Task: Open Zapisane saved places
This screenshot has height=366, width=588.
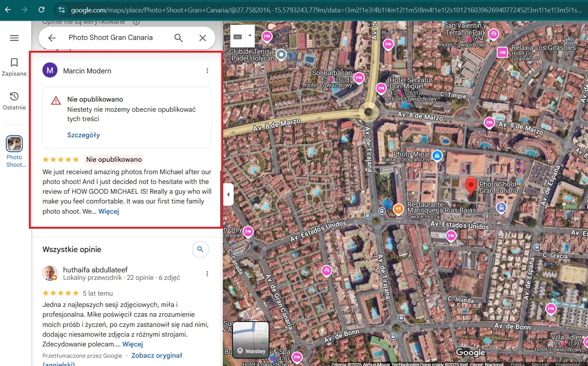Action: pos(14,67)
